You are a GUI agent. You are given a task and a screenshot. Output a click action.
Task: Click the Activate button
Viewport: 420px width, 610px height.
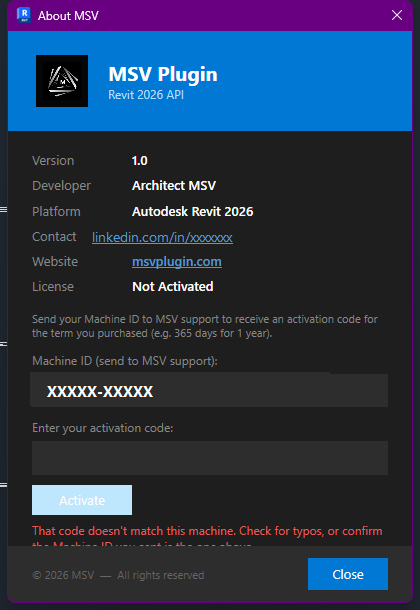[x=82, y=500]
